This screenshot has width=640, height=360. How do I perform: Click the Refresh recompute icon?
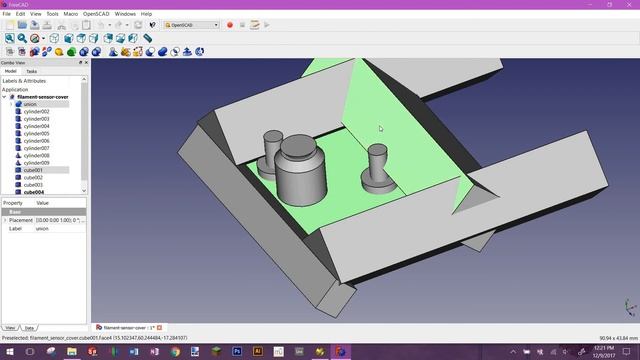[138, 25]
